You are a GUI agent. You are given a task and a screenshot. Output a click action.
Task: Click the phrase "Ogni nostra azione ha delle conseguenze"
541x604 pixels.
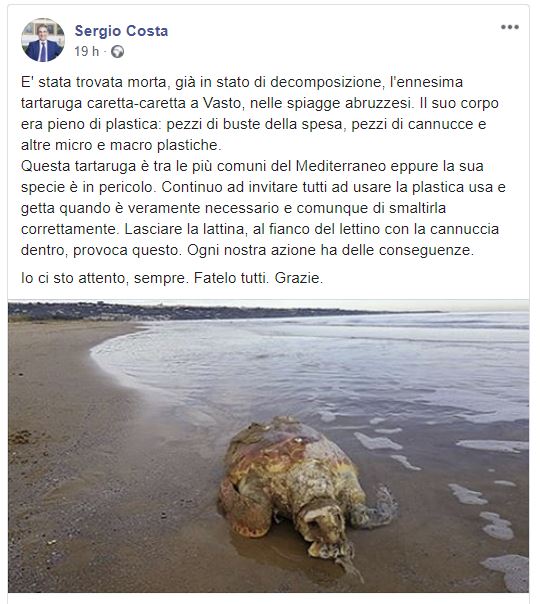coord(331,250)
